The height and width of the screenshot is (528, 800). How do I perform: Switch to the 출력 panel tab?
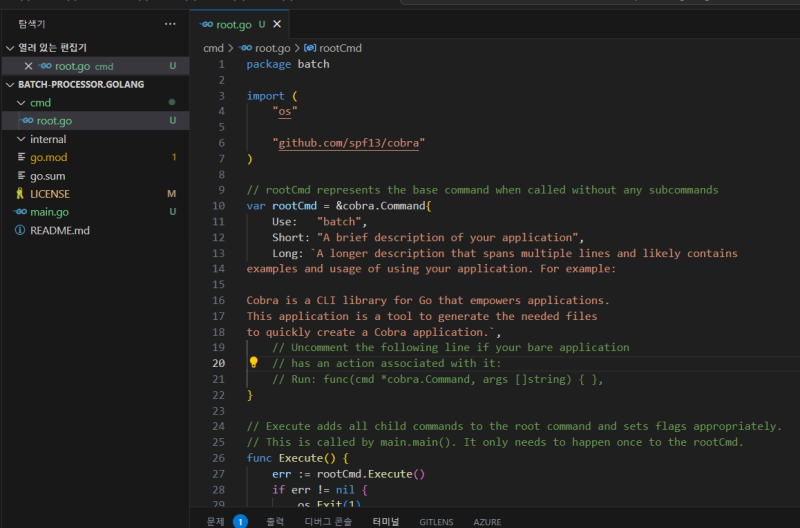274,521
